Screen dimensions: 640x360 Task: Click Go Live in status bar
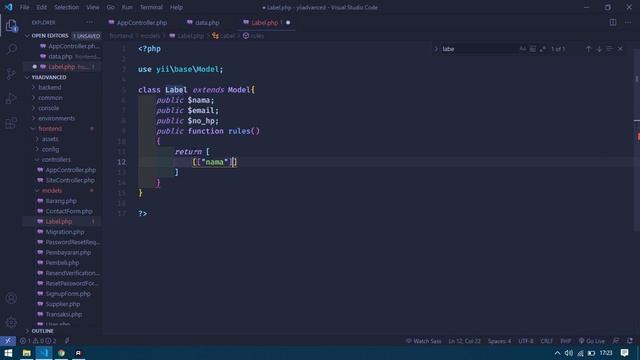[x=592, y=341]
